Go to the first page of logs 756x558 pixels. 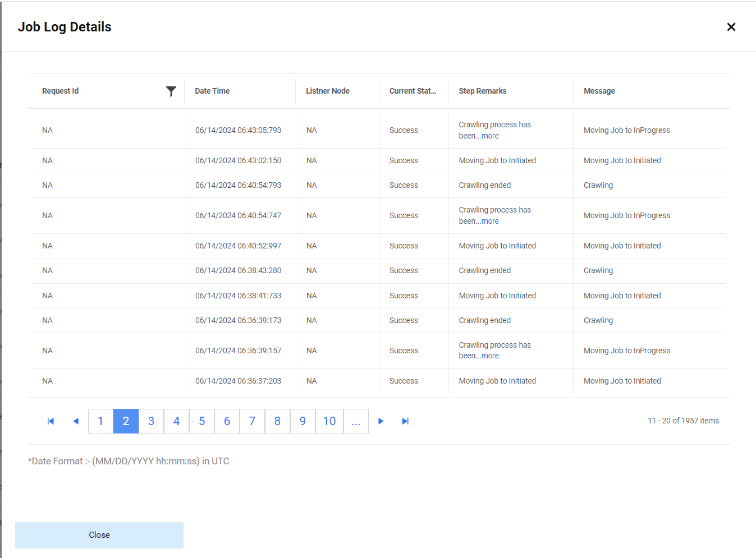(51, 421)
